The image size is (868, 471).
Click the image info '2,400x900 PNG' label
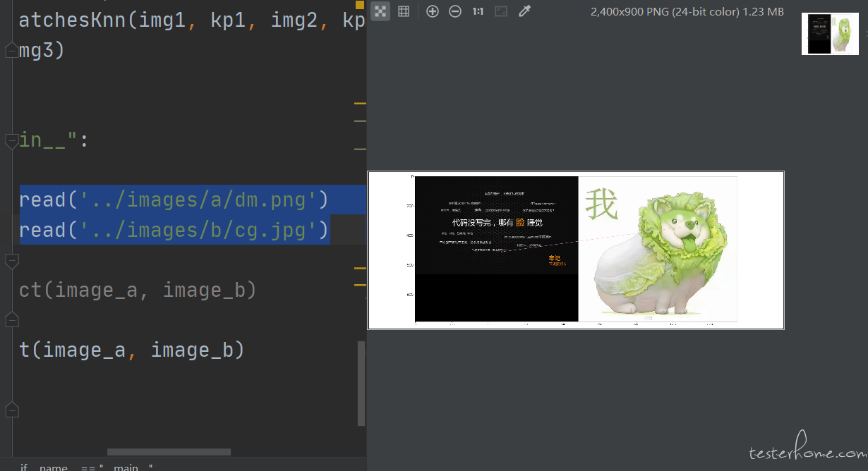click(x=687, y=11)
